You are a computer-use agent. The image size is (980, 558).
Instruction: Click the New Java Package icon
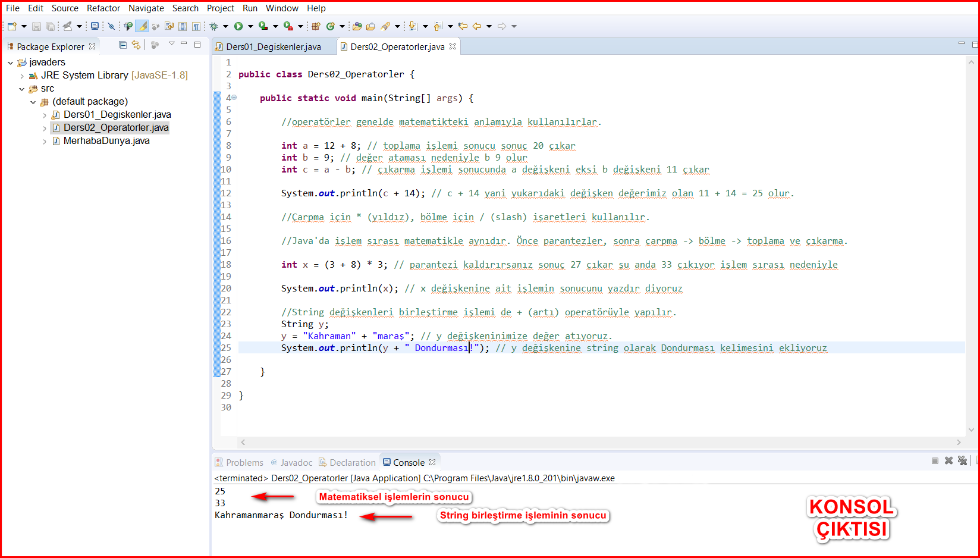click(316, 26)
